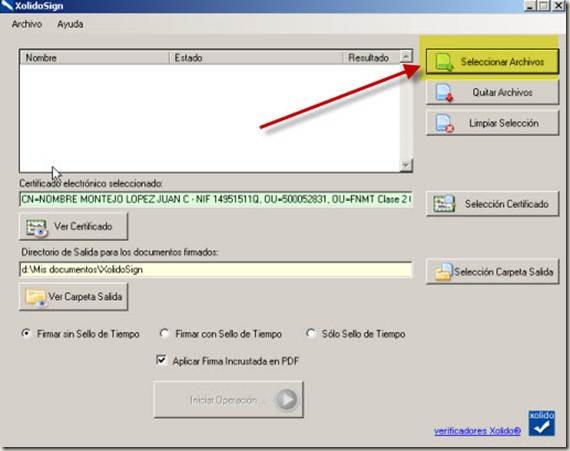The image size is (570, 451).
Task: Click the Iniciar Operación button
Action: click(228, 399)
